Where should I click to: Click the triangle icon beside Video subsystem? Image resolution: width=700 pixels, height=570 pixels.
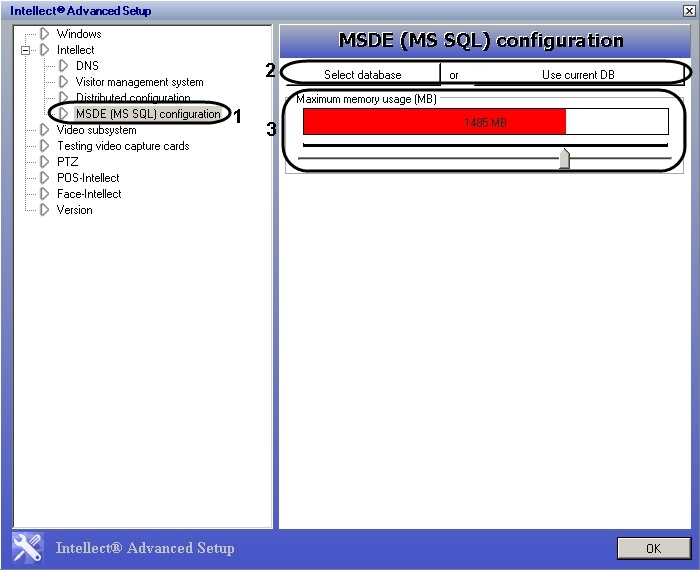pyautogui.click(x=44, y=130)
